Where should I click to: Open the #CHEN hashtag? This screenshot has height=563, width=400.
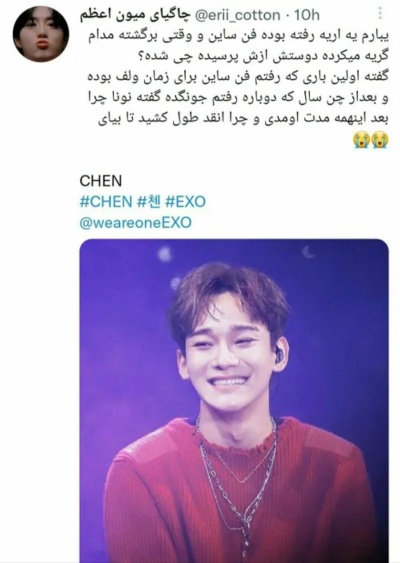click(106, 201)
